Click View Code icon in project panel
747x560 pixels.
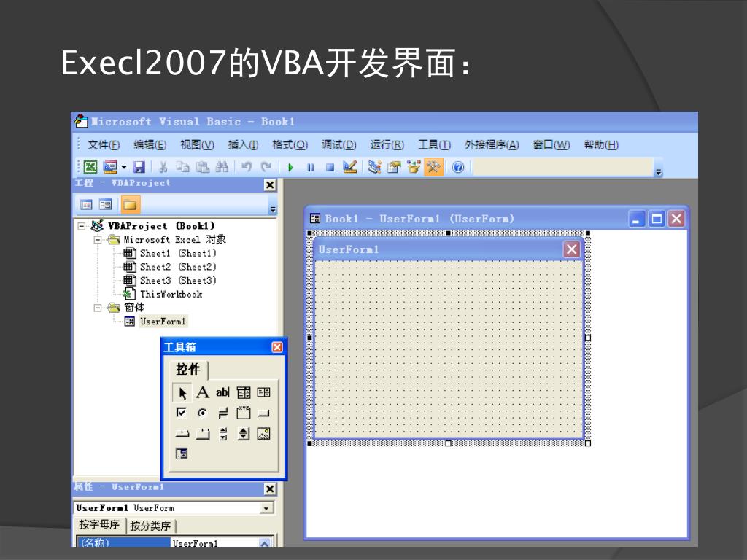tap(86, 205)
